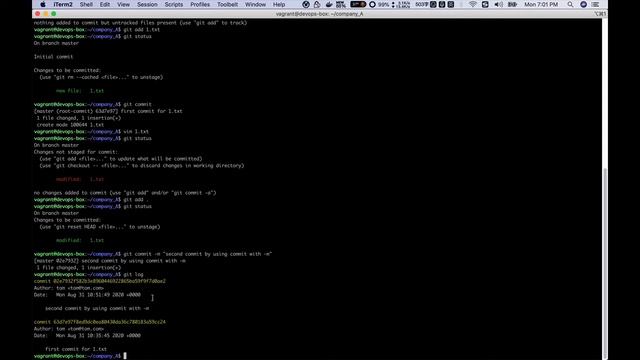The image size is (640, 360).
Task: Open the Edit menu
Action: 105,4
